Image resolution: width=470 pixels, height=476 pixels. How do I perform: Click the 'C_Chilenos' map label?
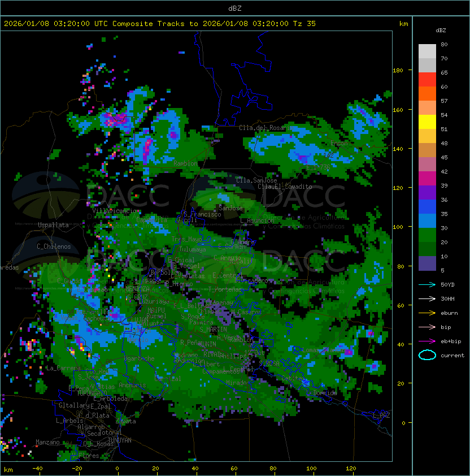[54, 246]
